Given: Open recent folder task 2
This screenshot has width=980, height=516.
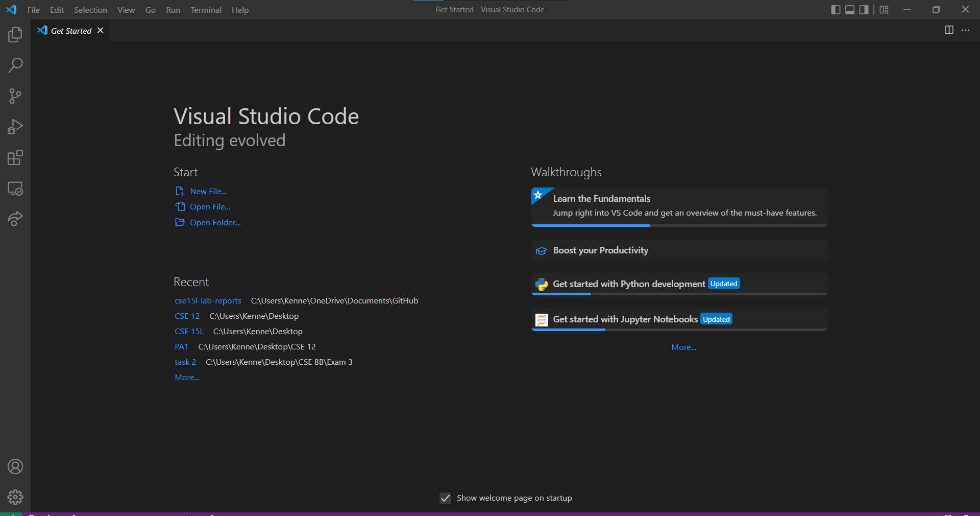Looking at the screenshot, I should 185,362.
